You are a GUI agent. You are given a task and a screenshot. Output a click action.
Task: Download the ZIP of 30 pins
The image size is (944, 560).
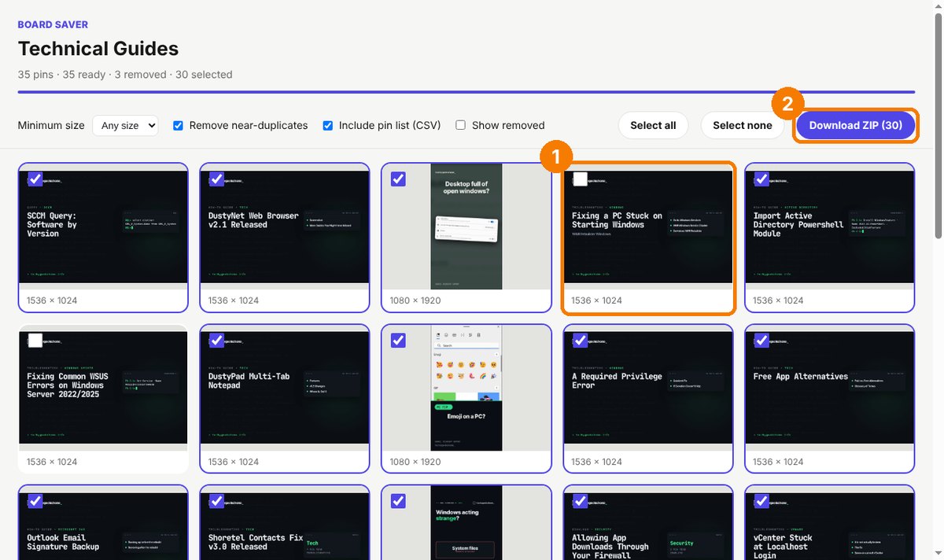856,125
